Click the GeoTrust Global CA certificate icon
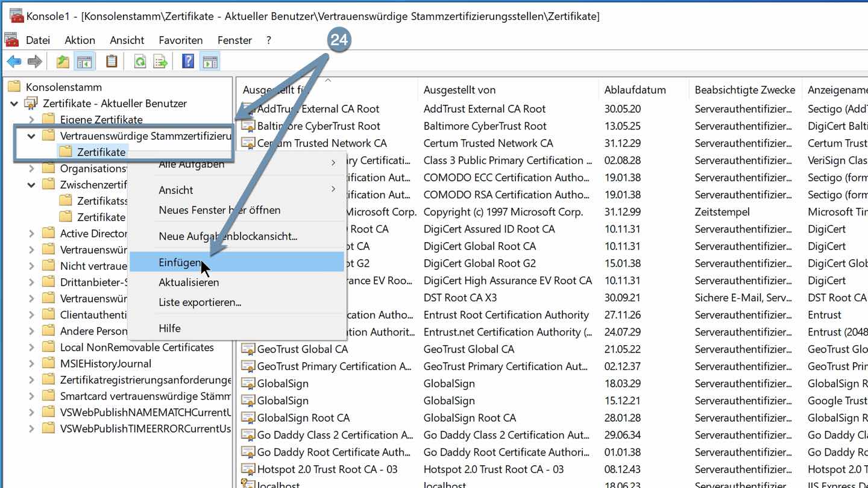Image resolution: width=868 pixels, height=488 pixels. click(x=248, y=349)
